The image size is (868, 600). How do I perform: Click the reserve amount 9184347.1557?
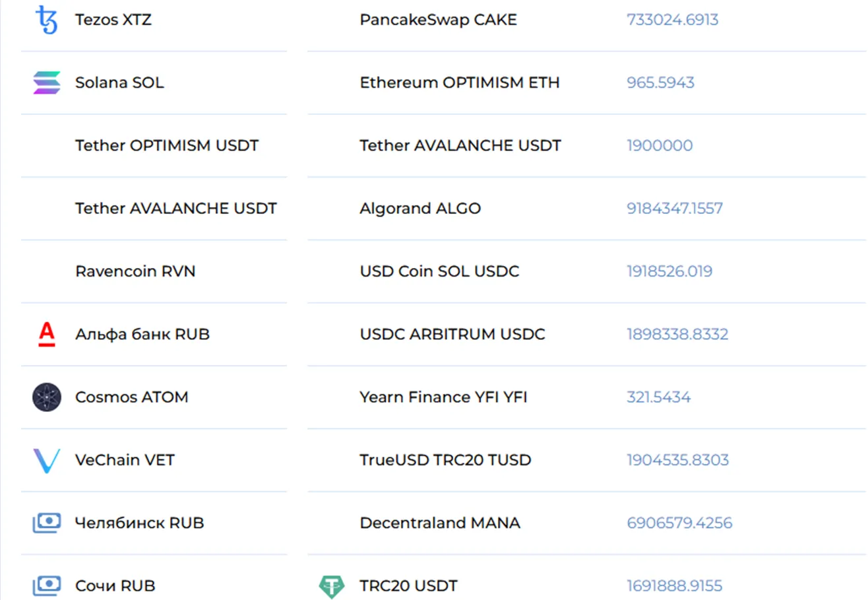[x=675, y=209]
